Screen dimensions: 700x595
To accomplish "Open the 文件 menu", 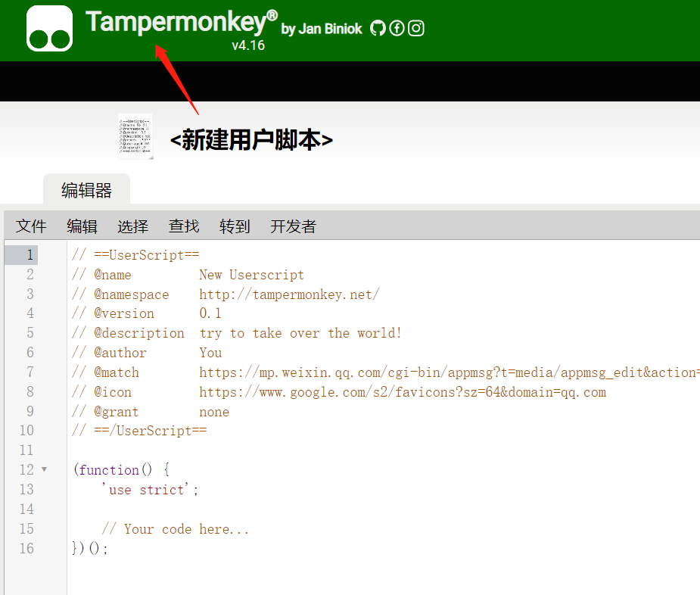I will point(31,226).
